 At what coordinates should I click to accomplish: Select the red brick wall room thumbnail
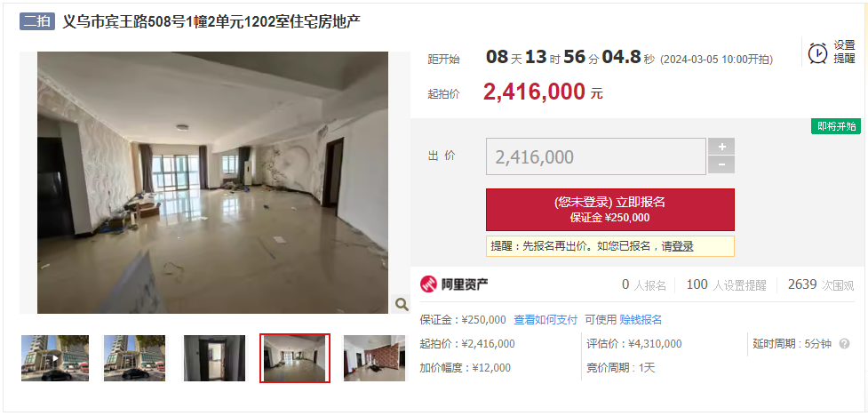(x=374, y=358)
